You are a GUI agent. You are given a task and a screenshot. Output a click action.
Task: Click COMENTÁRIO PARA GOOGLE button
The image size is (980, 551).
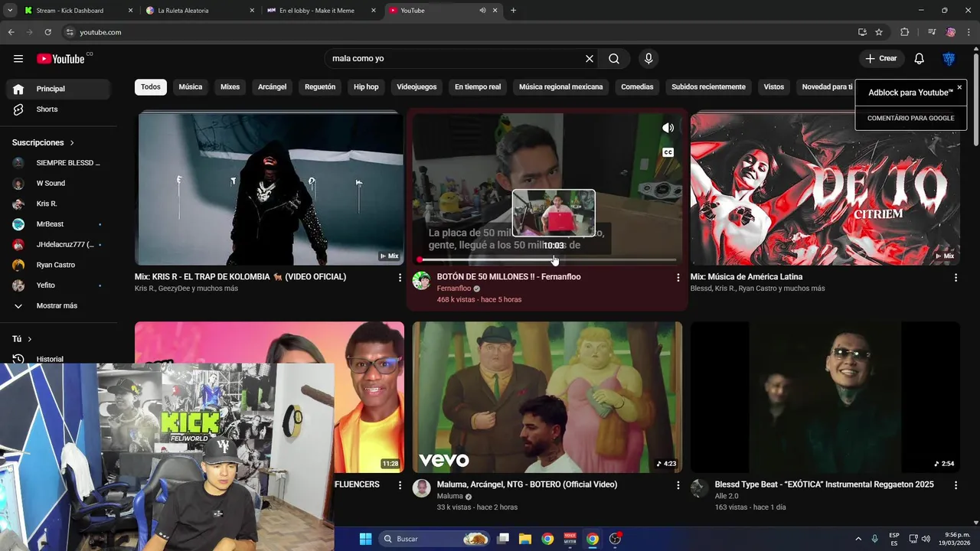(910, 119)
